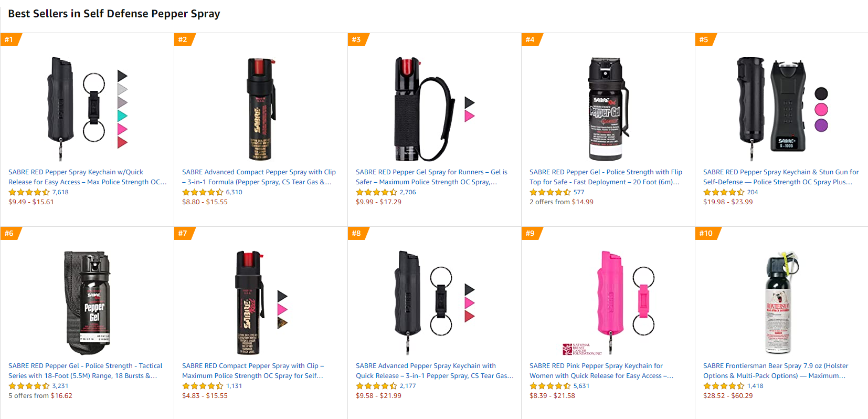Viewport: 868px width, 419px height.
Task: Click stars for SABRE Pepper Gel for Runners
Action: click(x=376, y=192)
